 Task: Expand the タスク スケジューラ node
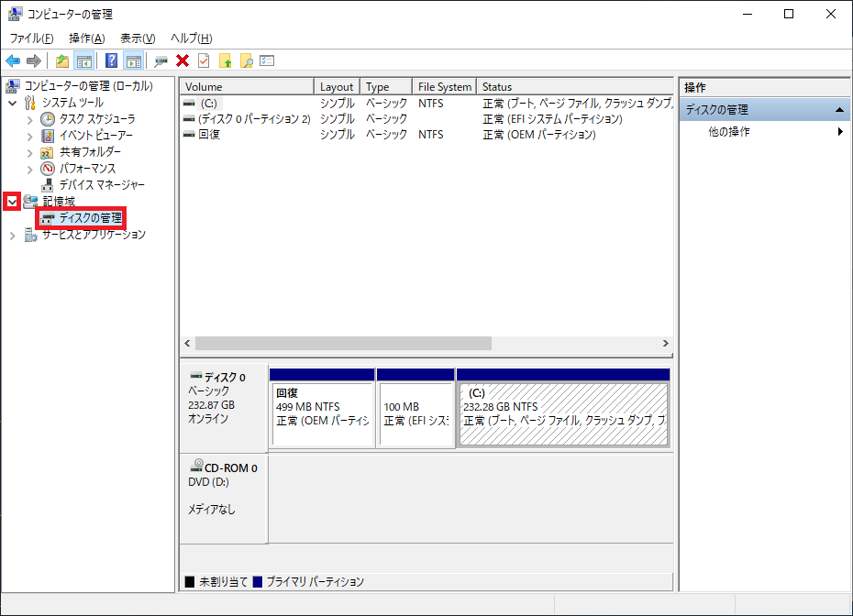(x=30, y=120)
